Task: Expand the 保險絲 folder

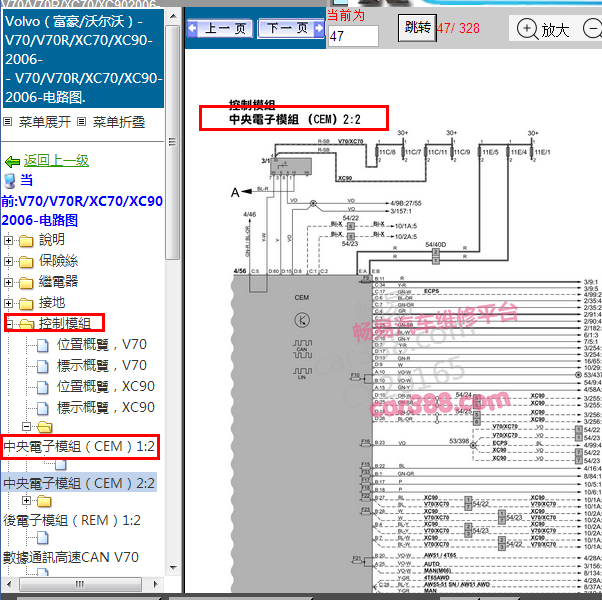Action: pyautogui.click(x=8, y=261)
